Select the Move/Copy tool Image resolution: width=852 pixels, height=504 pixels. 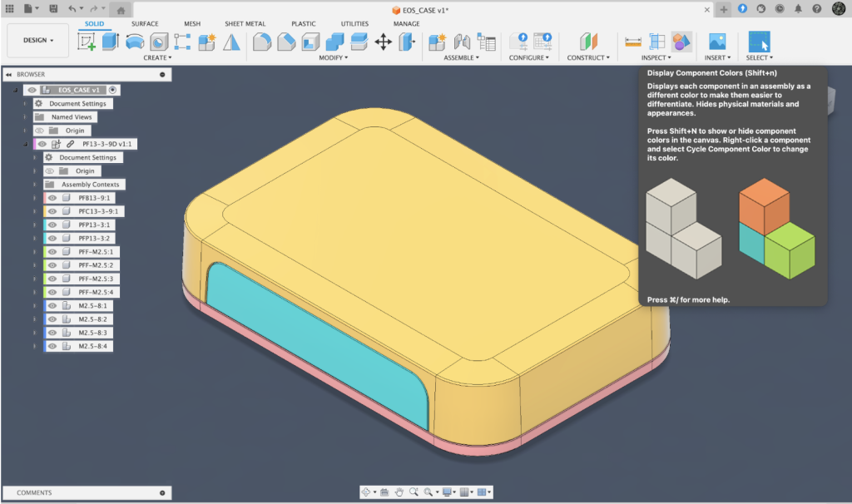point(383,42)
